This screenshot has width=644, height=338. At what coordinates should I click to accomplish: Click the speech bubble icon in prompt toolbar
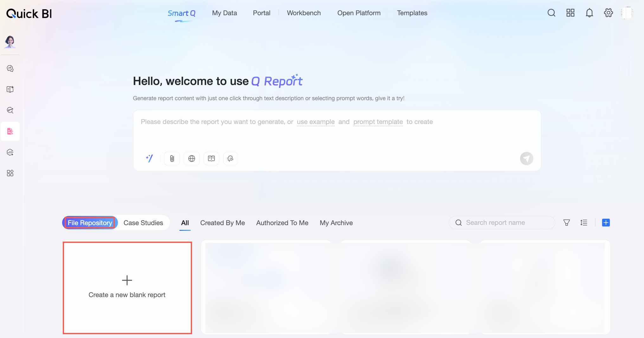point(230,159)
